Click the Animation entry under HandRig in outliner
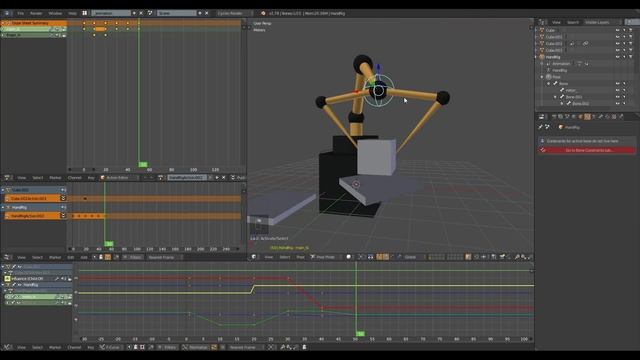Screen dimensions: 640x360 [x=561, y=64]
